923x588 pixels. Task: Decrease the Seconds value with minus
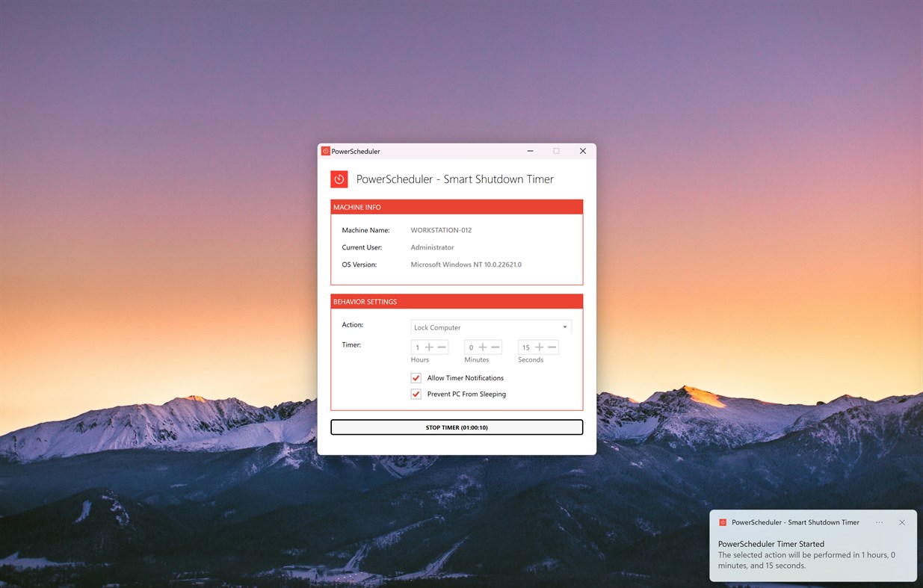click(552, 347)
